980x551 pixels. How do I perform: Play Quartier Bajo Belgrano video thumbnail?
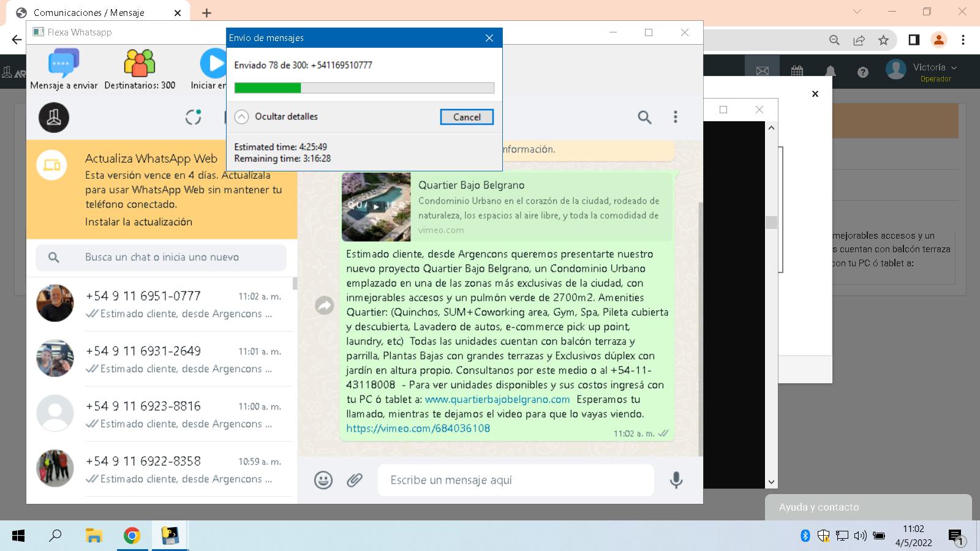tap(376, 207)
